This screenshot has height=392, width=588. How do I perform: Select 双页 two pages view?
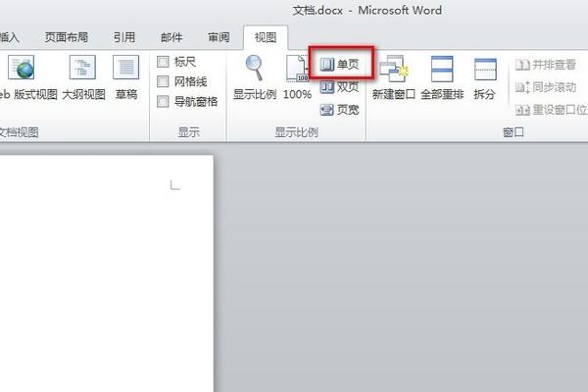(340, 87)
